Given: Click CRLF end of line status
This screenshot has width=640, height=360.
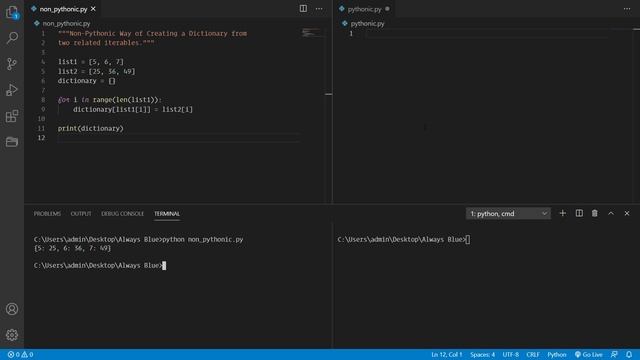Looking at the screenshot, I should tap(533, 355).
